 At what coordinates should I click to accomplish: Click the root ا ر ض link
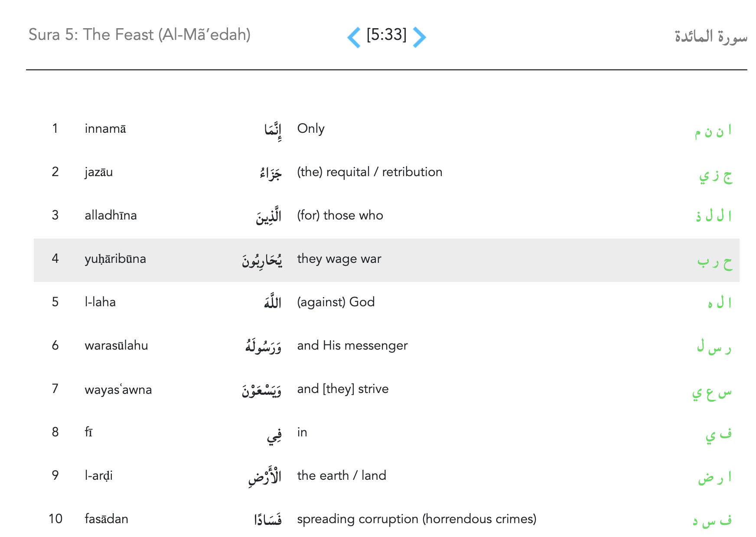(714, 477)
